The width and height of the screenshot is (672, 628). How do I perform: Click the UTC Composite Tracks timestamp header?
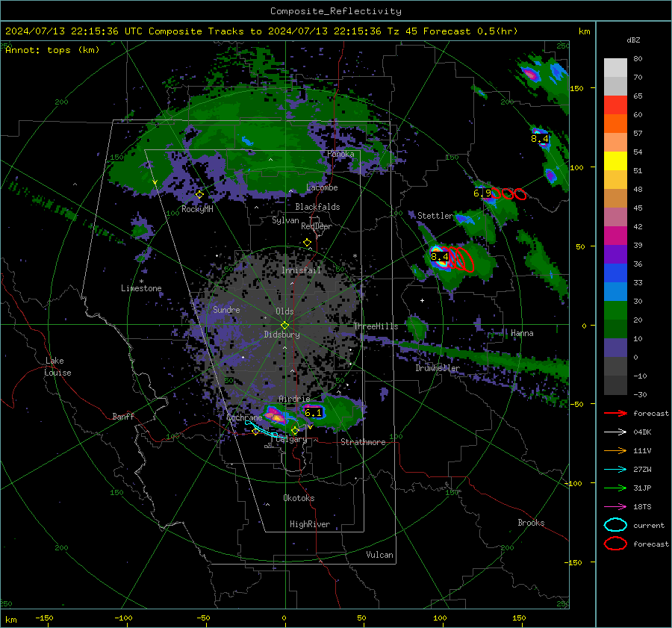click(261, 31)
